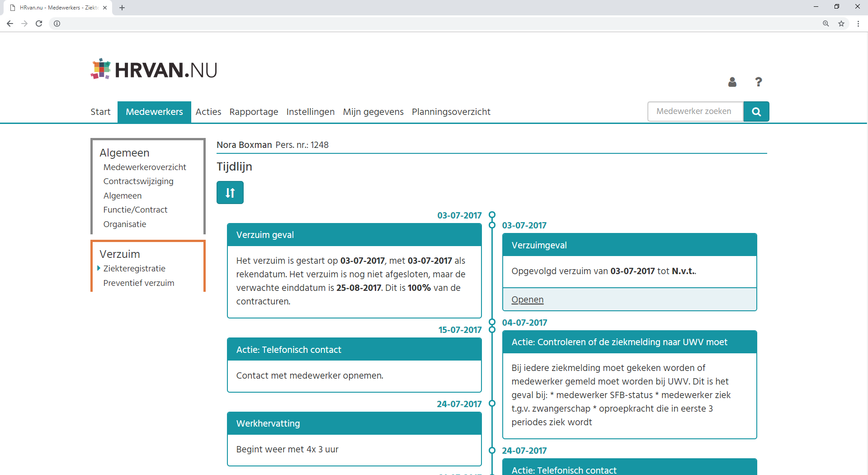Click the Werkhervatting card header
Viewport: 868px width, 475px height.
tap(354, 423)
